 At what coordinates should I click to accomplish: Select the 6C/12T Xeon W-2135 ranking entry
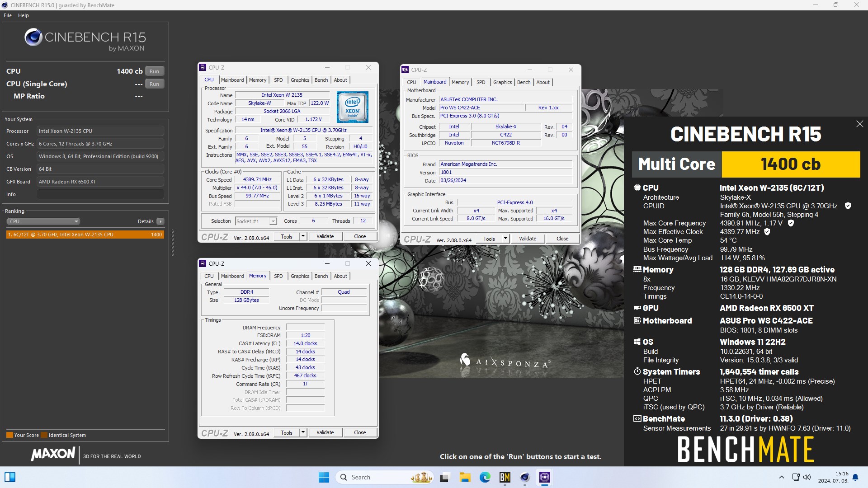(85, 235)
